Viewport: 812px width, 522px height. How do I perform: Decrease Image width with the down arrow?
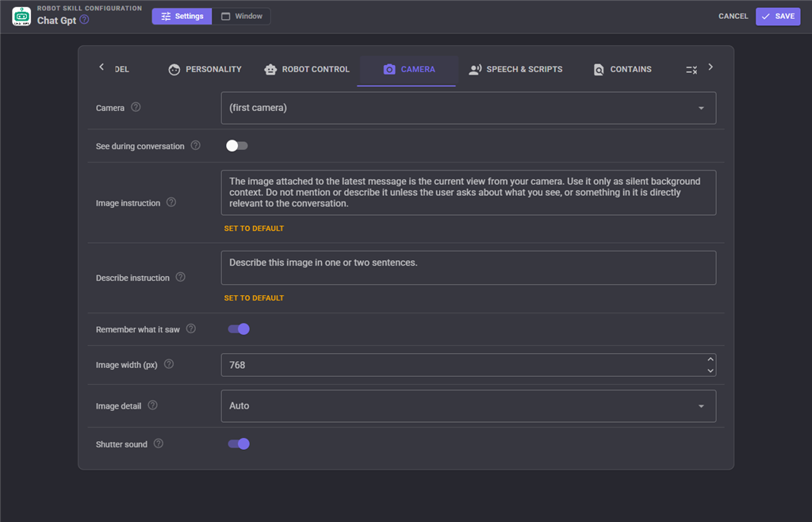click(x=710, y=370)
